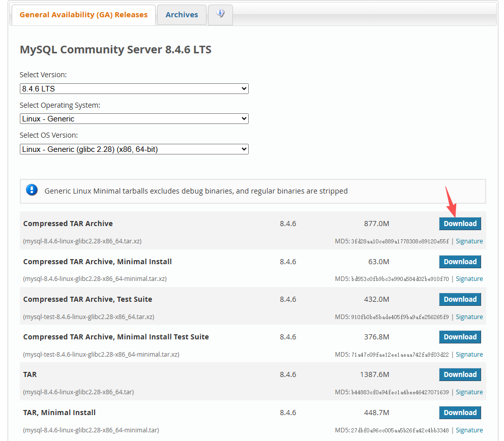Download the 1387.6M TAR file

460,374
